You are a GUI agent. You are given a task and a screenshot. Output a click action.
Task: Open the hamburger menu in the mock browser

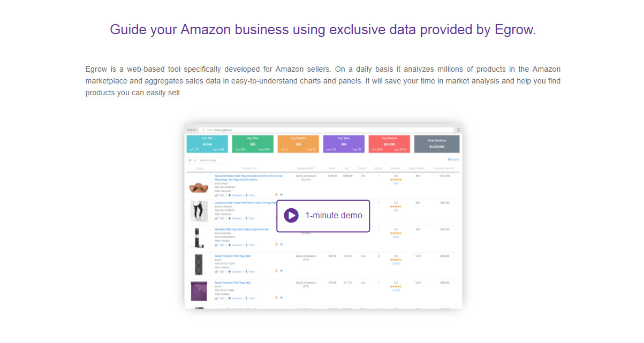(458, 129)
